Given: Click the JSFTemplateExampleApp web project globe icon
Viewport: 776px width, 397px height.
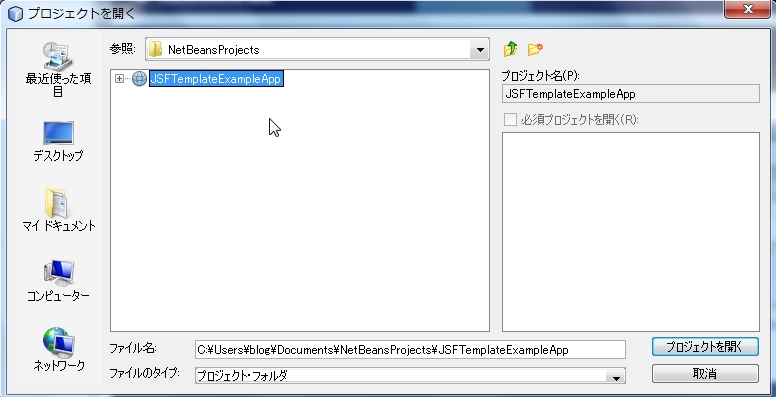Looking at the screenshot, I should point(139,79).
